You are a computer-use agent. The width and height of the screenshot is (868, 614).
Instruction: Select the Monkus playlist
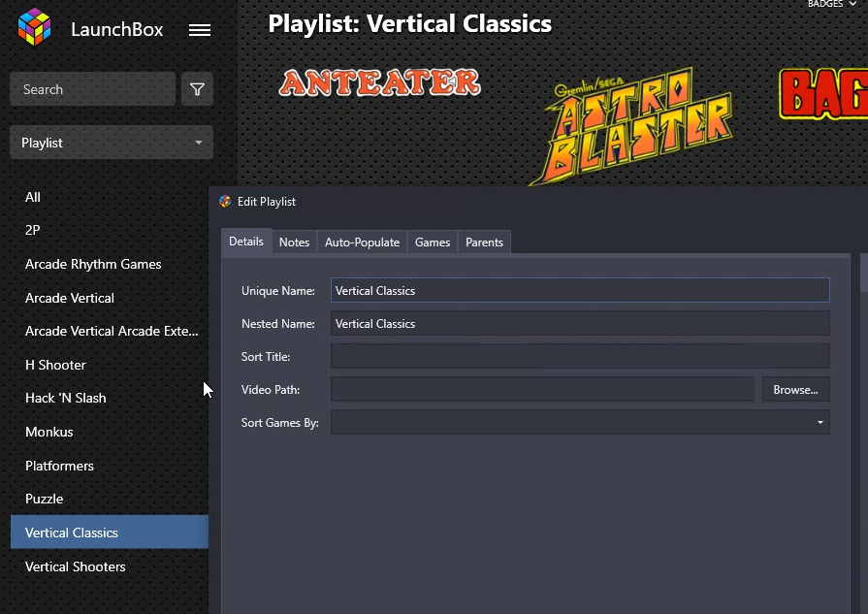tap(110, 432)
